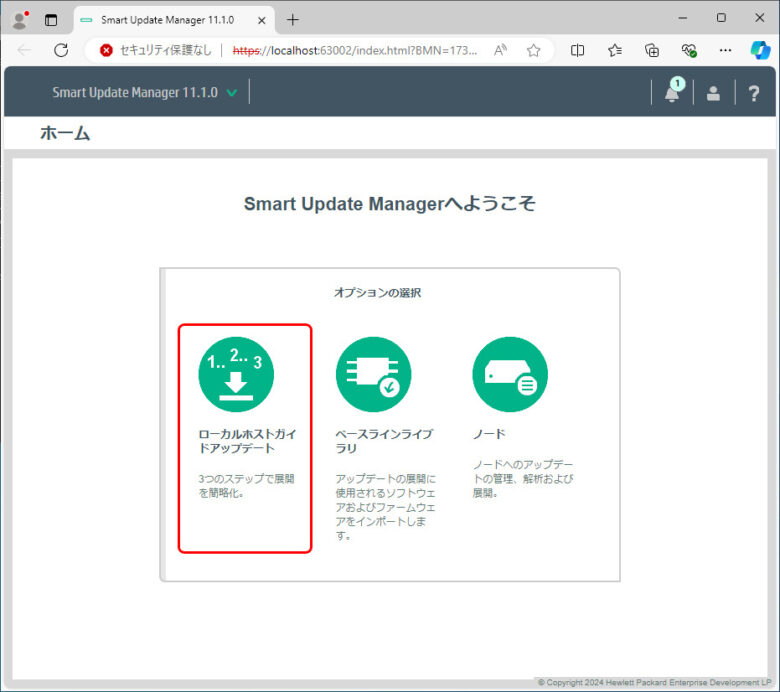
Task: Open the Nodes server icon
Action: coord(510,374)
